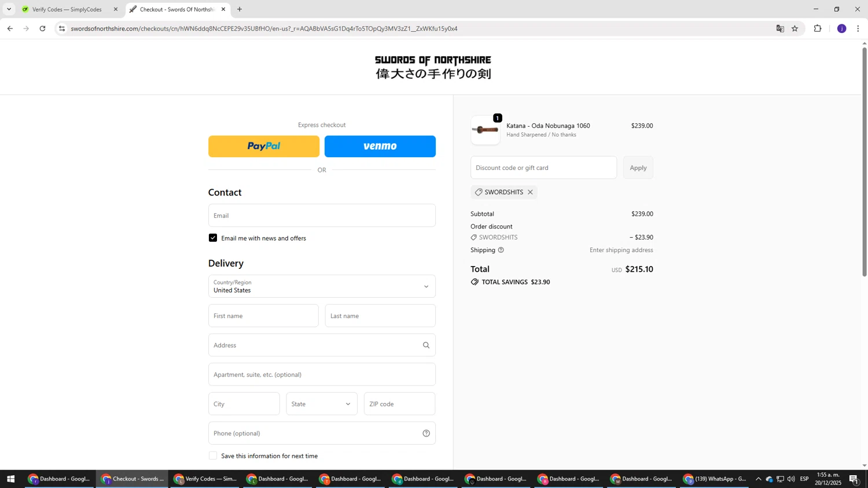
Task: Open Verify Codes window from the taskbar
Action: pos(205,479)
